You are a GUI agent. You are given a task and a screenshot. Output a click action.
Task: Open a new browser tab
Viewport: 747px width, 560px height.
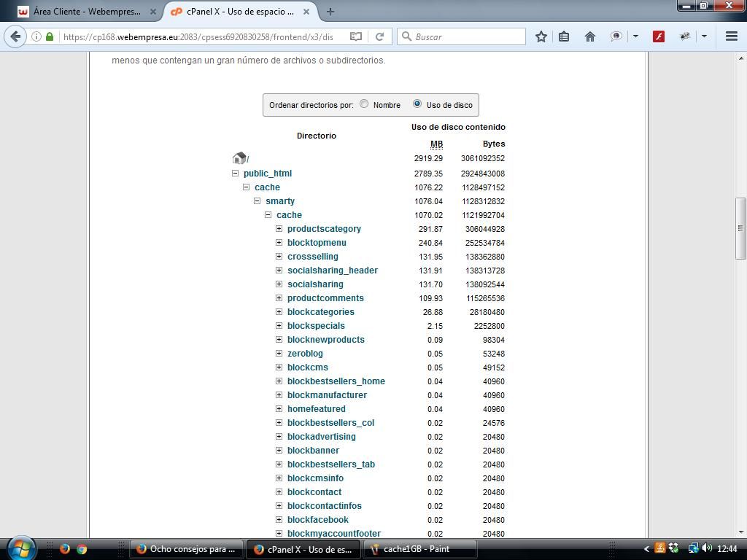(x=330, y=12)
